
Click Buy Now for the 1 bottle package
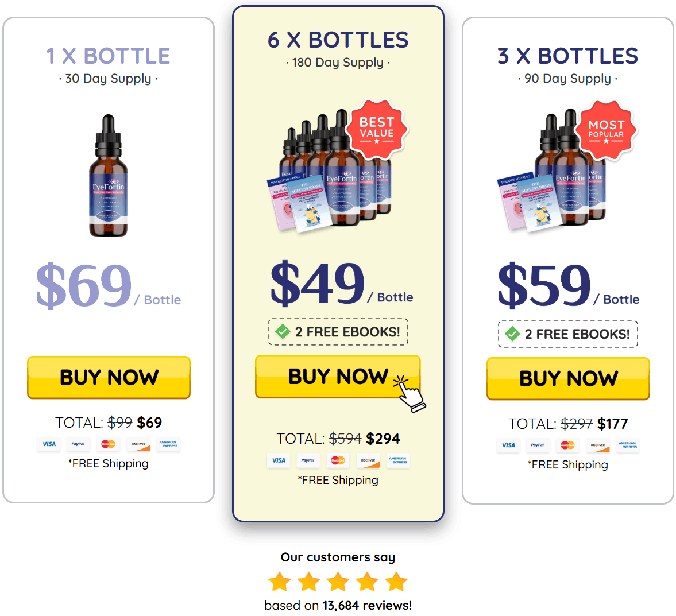[x=109, y=377]
